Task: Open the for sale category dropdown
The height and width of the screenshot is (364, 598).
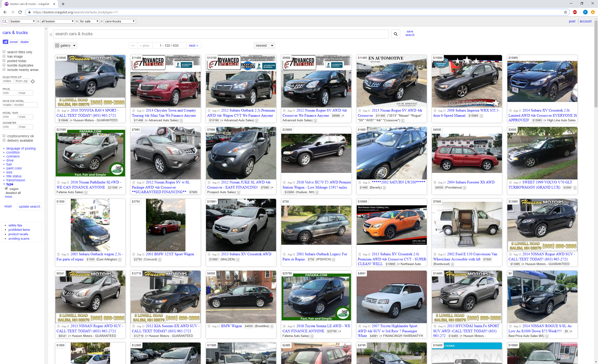Action: pyautogui.click(x=89, y=21)
